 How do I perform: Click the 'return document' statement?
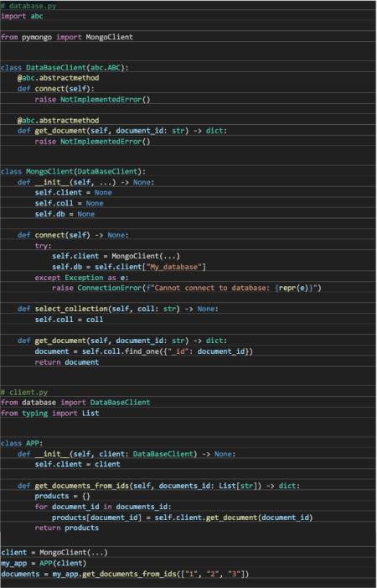pos(67,362)
